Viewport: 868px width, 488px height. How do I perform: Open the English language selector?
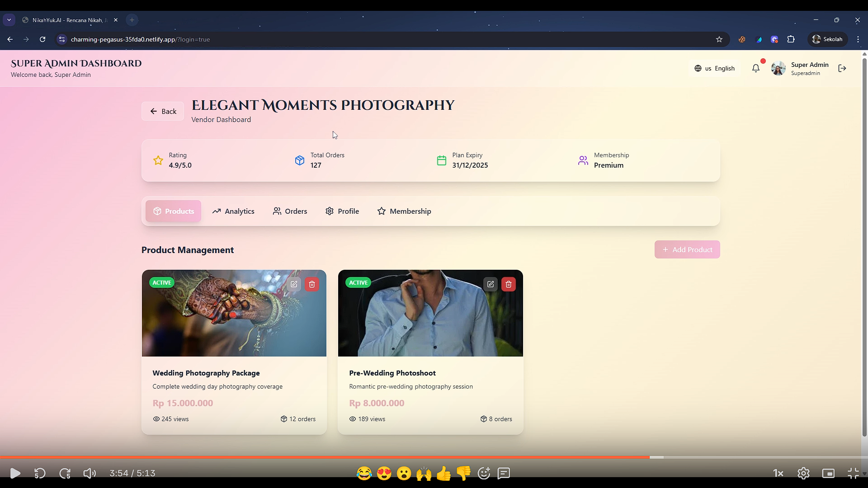(715, 68)
